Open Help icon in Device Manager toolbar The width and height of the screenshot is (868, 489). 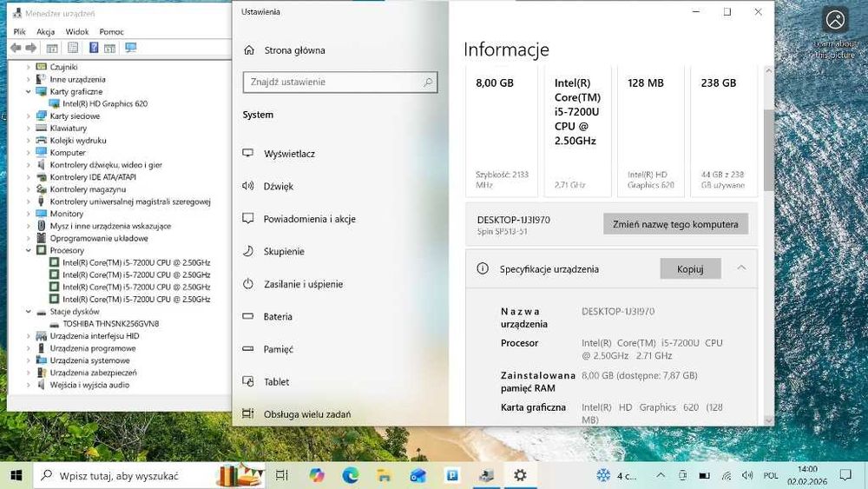(94, 48)
